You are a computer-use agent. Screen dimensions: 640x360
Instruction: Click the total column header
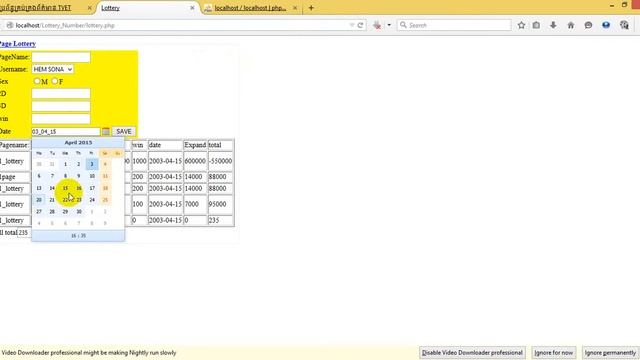click(x=220, y=145)
